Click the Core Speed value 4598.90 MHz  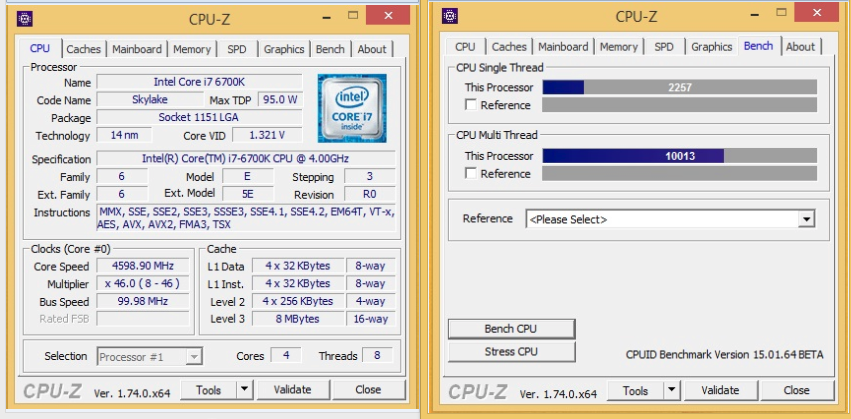point(143,265)
